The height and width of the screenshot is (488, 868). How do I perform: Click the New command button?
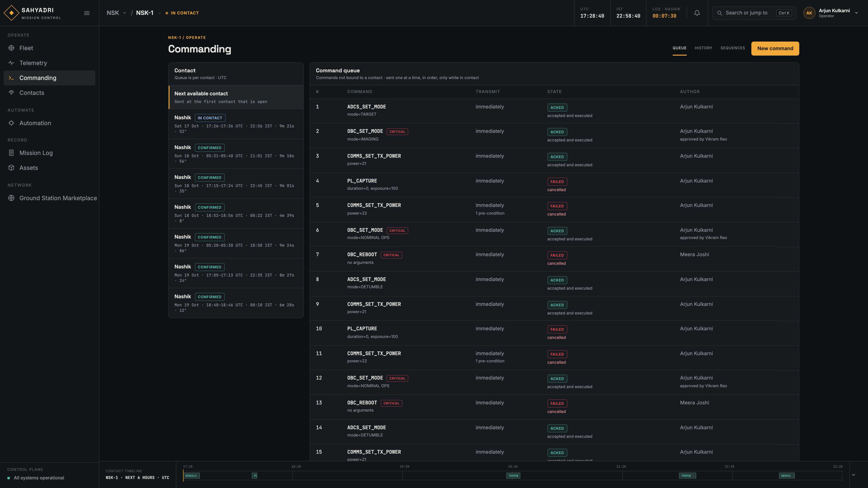pos(775,49)
